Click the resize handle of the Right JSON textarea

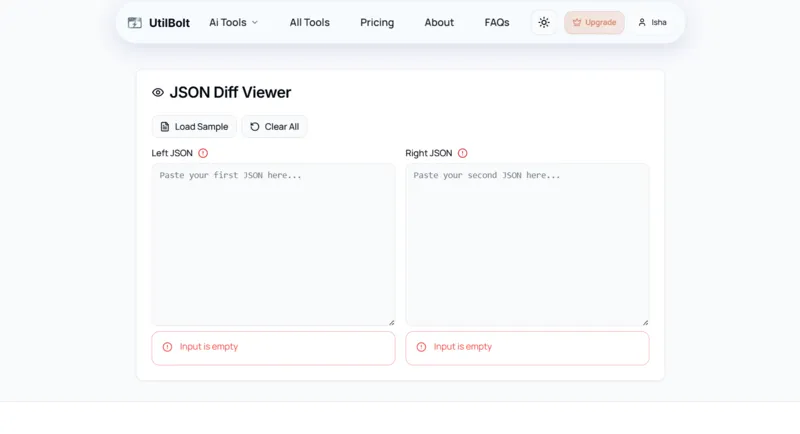[645, 322]
